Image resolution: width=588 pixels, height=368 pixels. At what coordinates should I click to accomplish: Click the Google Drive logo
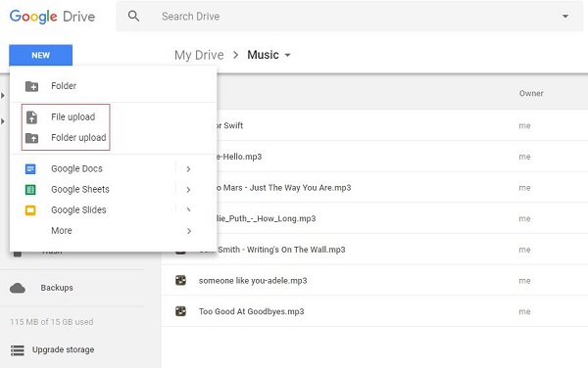[52, 17]
